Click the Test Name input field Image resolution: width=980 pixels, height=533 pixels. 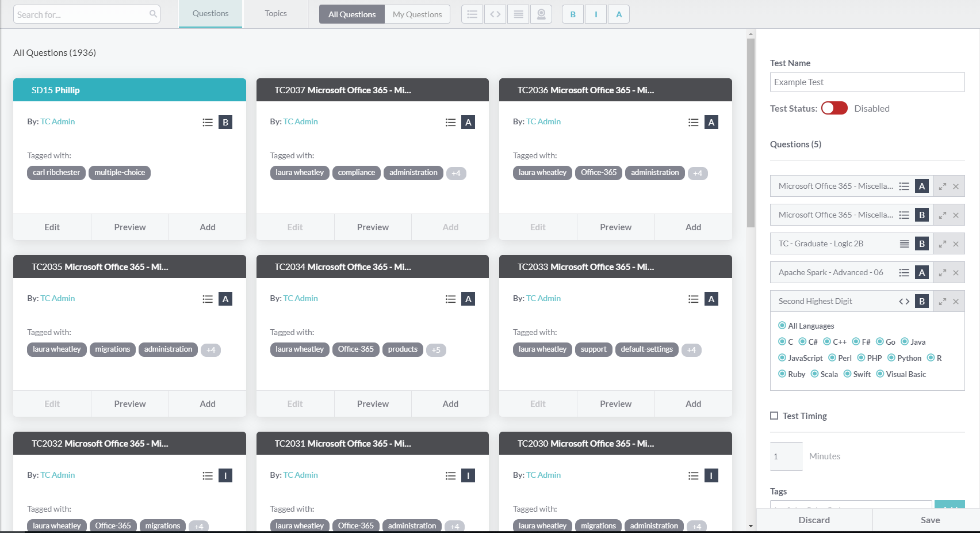tap(867, 82)
